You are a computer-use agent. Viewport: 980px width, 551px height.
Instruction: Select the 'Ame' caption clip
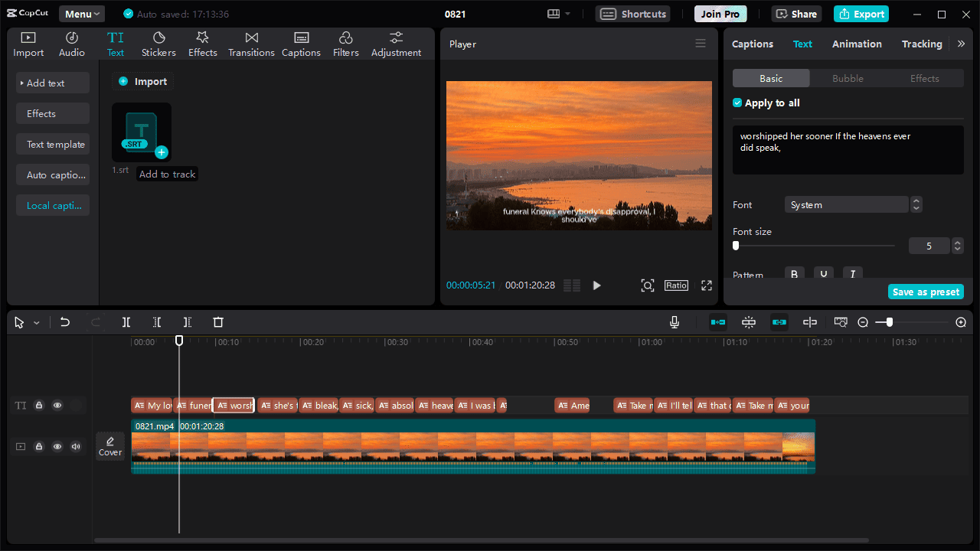pos(573,406)
